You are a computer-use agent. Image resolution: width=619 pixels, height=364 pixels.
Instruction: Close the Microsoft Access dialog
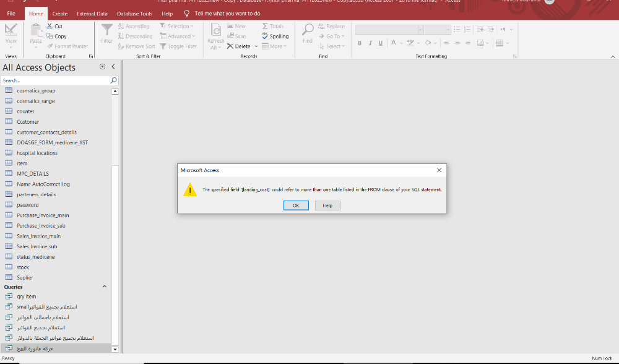(439, 170)
